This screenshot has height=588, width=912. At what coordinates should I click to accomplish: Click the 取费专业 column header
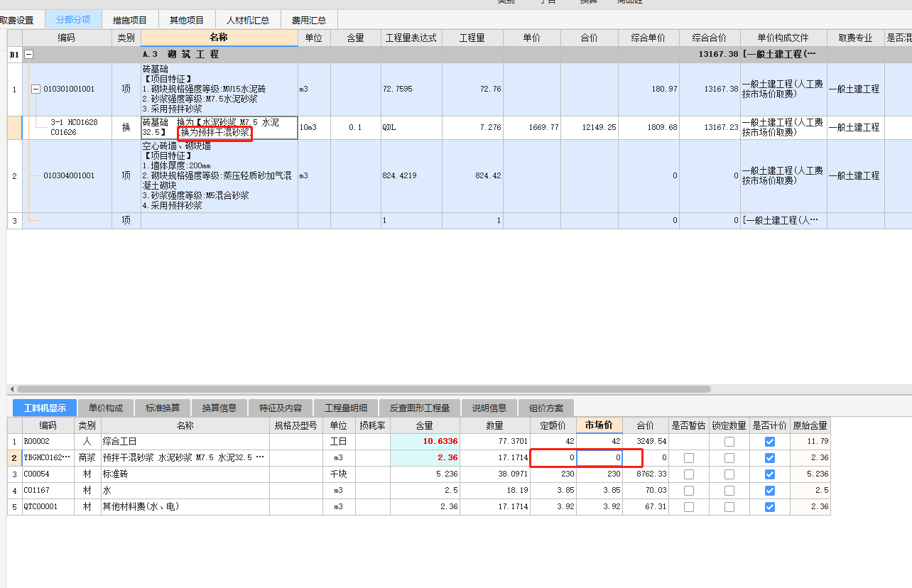pyautogui.click(x=856, y=38)
